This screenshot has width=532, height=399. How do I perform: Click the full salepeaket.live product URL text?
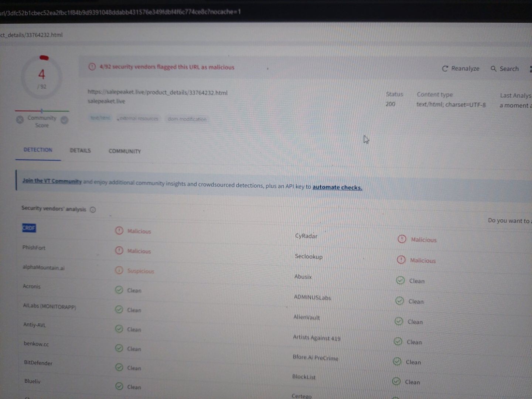point(157,92)
